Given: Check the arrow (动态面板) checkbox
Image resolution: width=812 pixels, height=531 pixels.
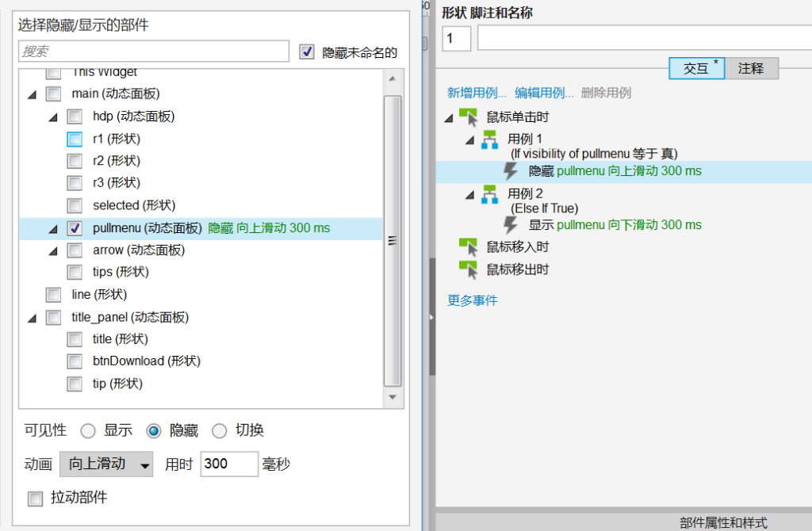Looking at the screenshot, I should 75,250.
